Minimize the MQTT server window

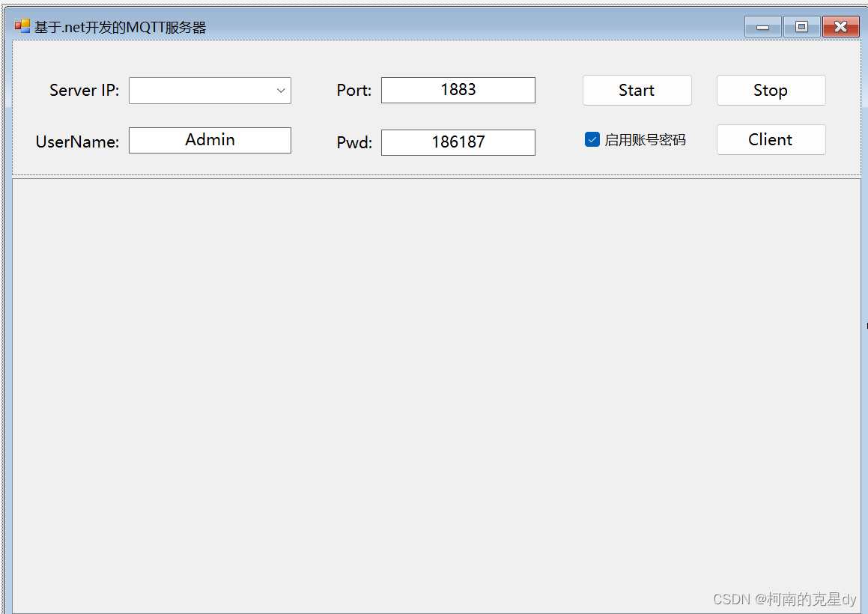[762, 26]
